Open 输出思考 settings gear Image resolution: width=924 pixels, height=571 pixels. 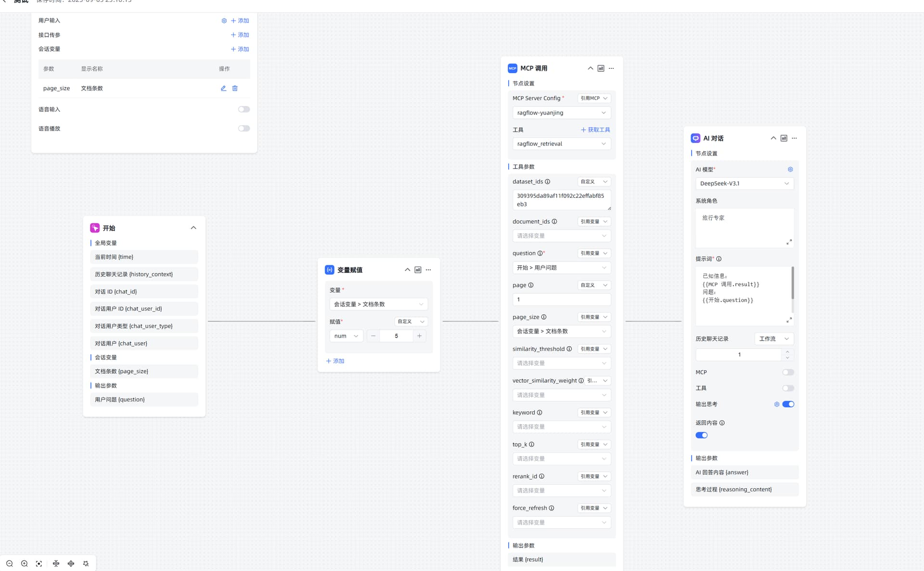[776, 404]
